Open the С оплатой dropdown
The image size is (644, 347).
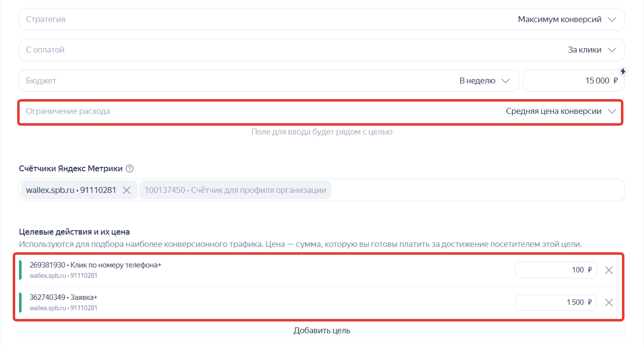coord(322,50)
